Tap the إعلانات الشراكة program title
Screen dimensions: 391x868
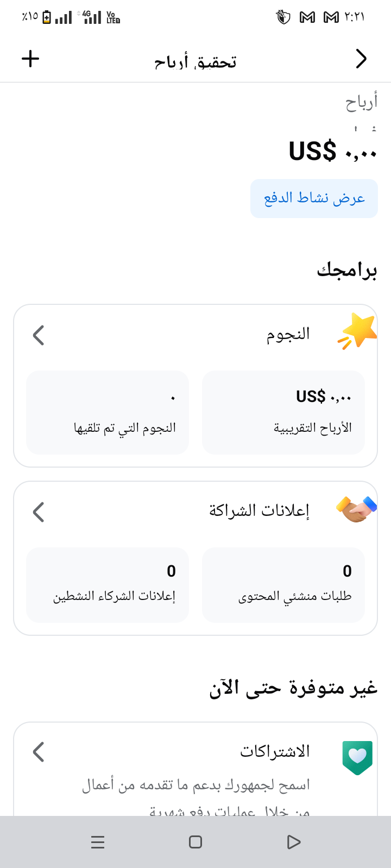pyautogui.click(x=259, y=511)
